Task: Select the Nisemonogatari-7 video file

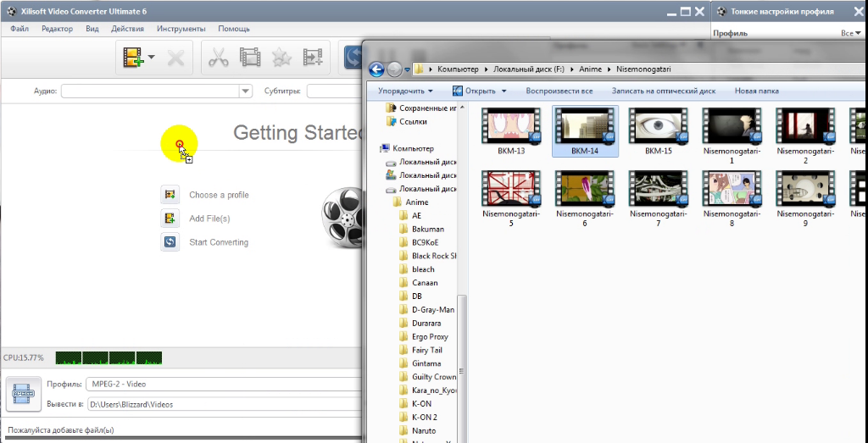Action: tap(658, 199)
